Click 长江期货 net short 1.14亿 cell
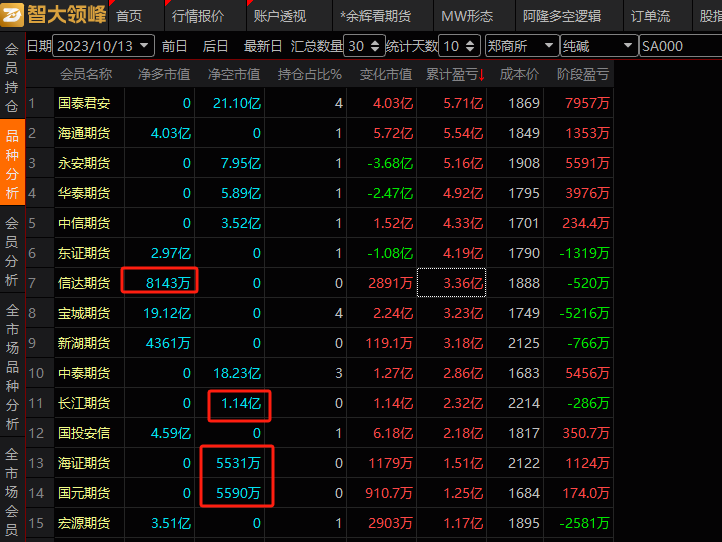722x542 pixels. (x=241, y=403)
